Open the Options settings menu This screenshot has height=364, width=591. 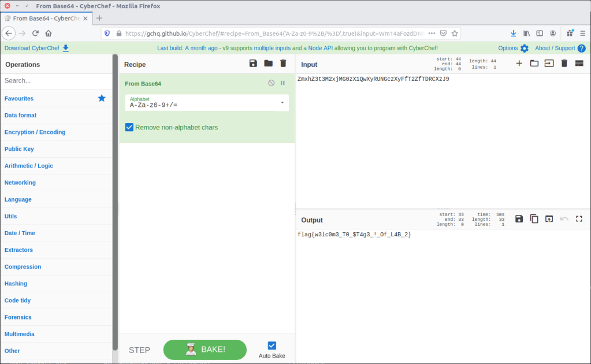pyautogui.click(x=513, y=48)
